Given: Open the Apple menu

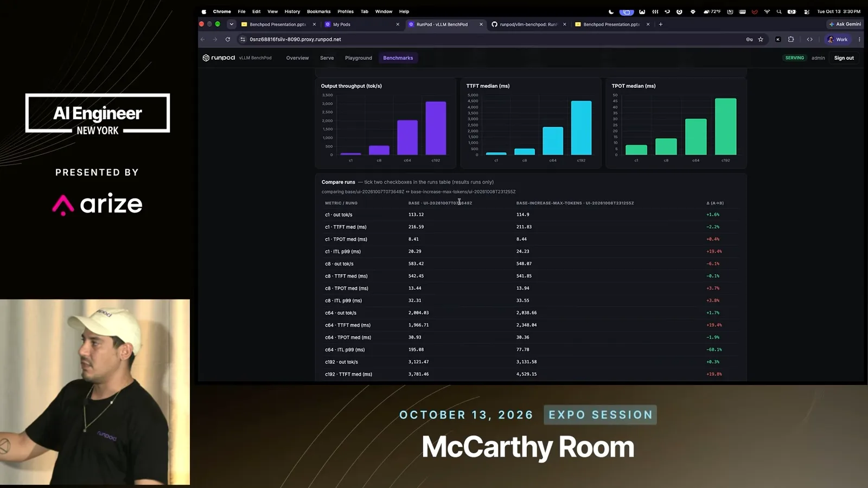Looking at the screenshot, I should pos(204,11).
